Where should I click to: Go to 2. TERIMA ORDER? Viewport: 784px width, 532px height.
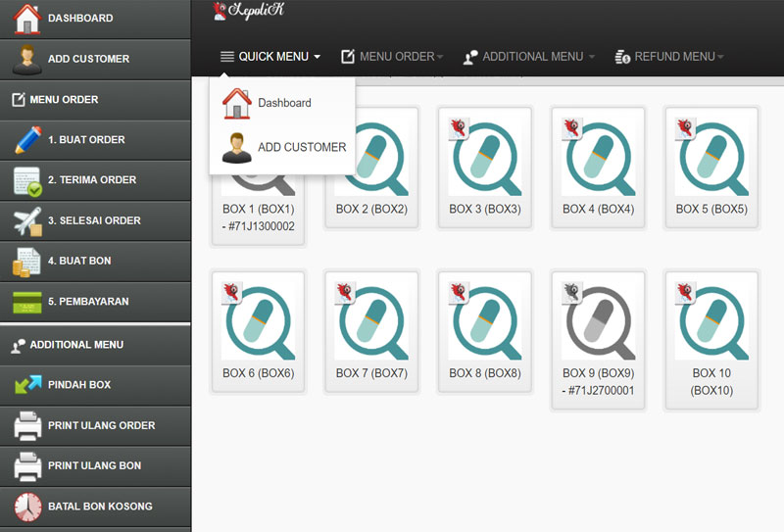[95, 180]
